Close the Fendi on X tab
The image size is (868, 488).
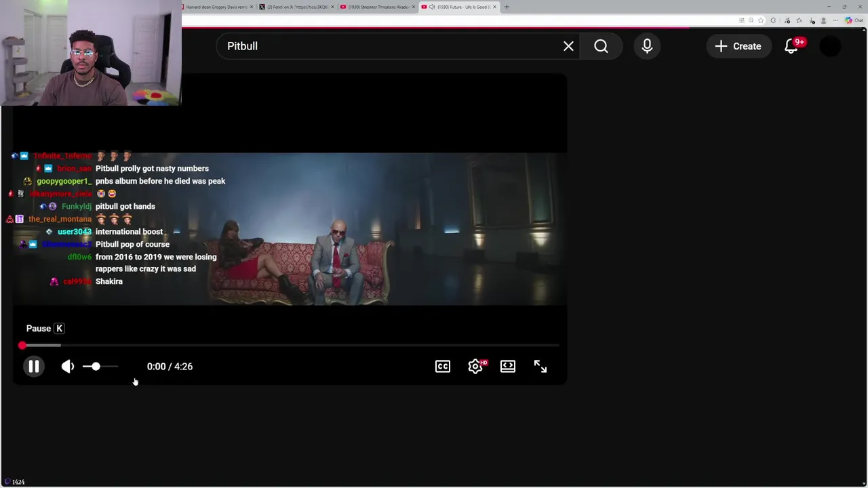pyautogui.click(x=332, y=7)
